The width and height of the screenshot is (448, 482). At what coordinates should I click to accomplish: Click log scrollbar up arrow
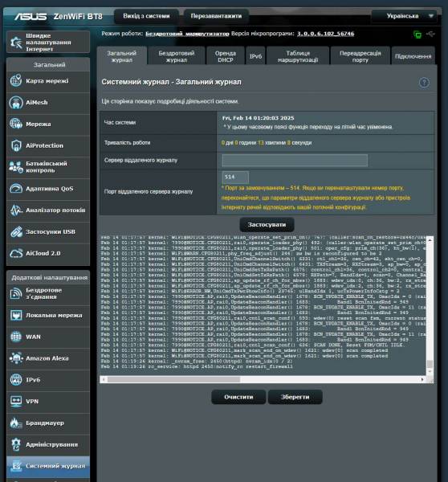click(430, 239)
